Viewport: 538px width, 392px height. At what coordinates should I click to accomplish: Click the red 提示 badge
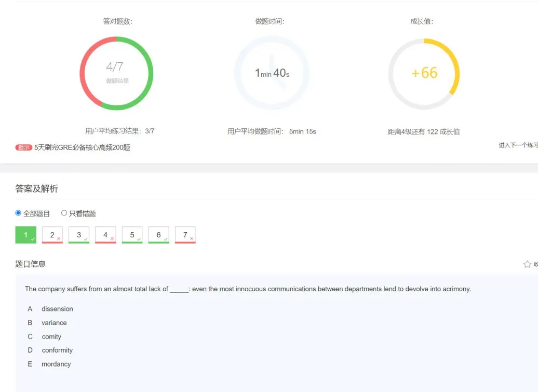pyautogui.click(x=24, y=147)
